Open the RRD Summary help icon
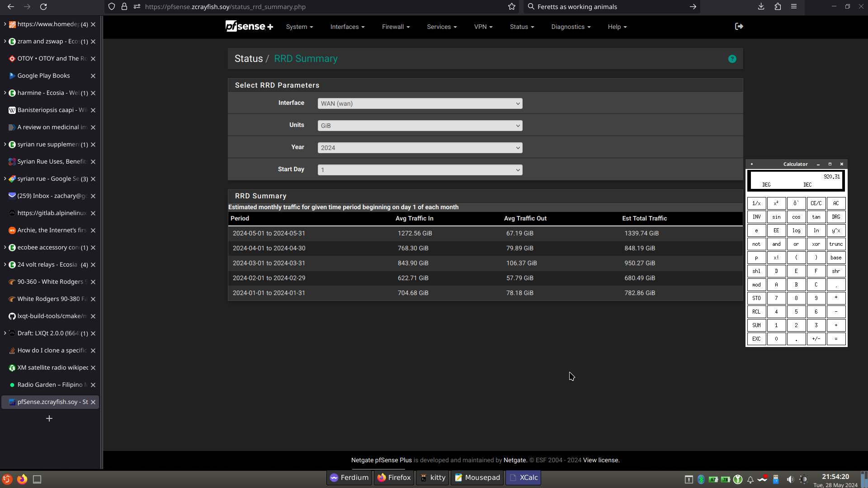 pos(732,59)
